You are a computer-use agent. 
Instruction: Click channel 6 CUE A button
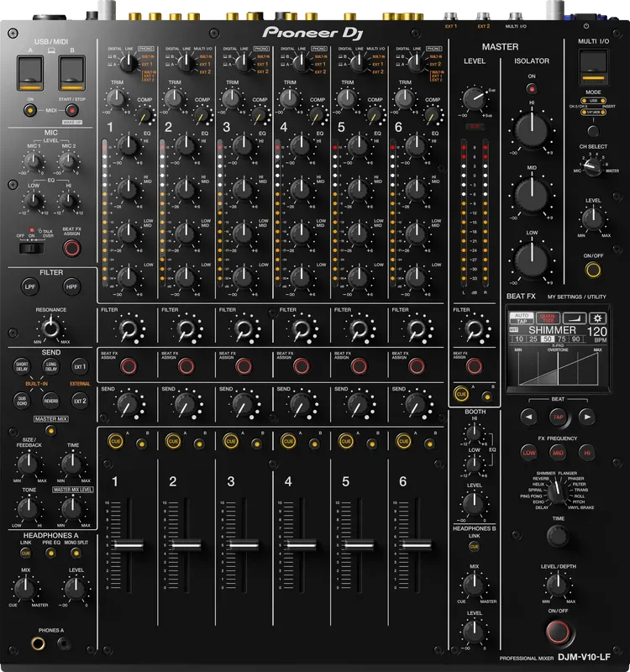403,442
